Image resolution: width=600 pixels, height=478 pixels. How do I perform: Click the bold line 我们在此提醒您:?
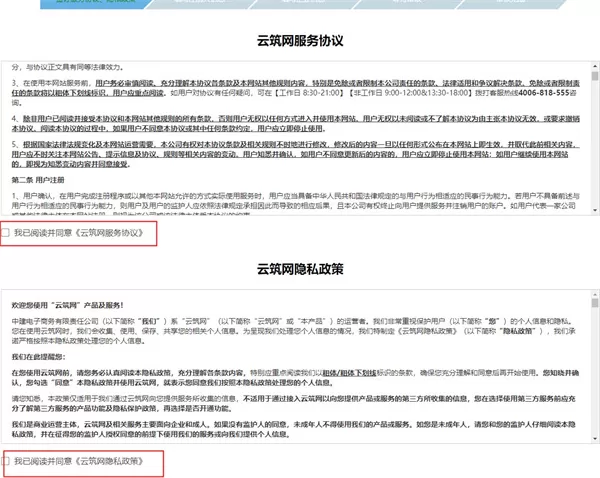point(38,357)
